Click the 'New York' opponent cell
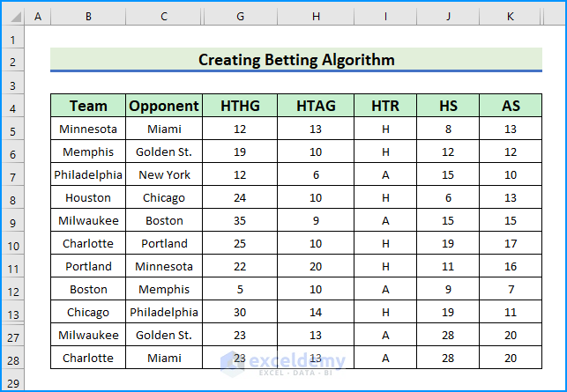 [x=164, y=175]
